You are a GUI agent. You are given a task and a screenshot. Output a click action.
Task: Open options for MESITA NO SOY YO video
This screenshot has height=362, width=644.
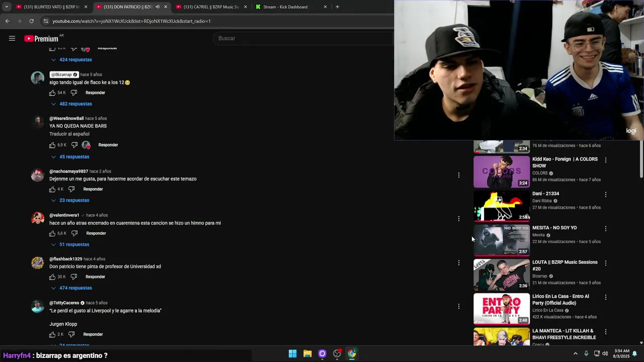coord(605,228)
